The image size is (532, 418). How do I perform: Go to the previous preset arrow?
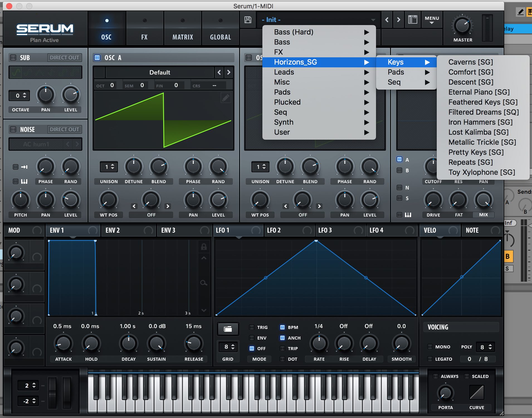(x=387, y=20)
